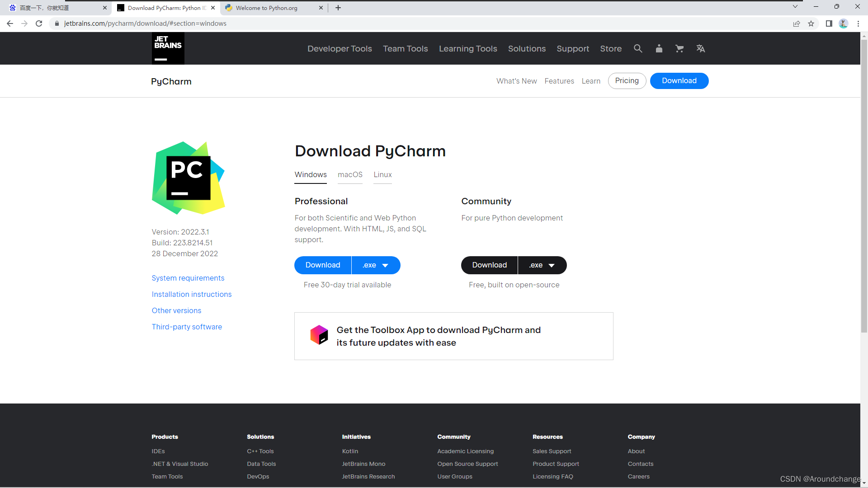Image resolution: width=868 pixels, height=488 pixels.
Task: Go back with the browser back arrow
Action: [10, 23]
